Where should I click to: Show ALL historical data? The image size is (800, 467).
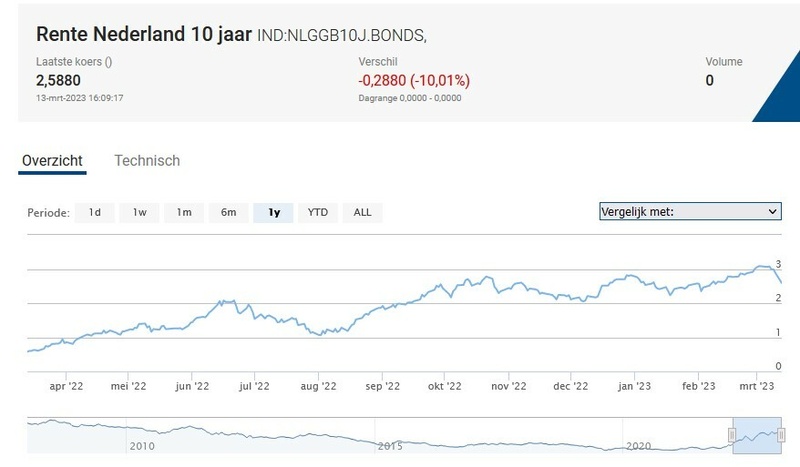(x=362, y=212)
